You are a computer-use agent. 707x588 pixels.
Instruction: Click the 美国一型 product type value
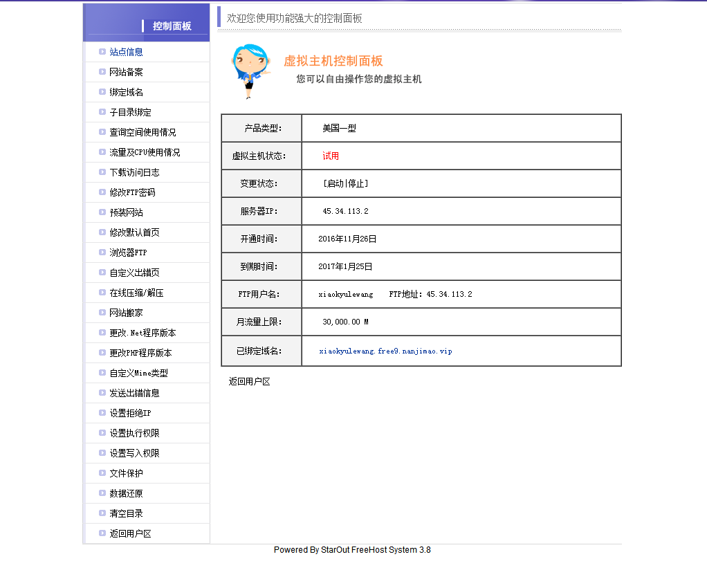coord(339,128)
